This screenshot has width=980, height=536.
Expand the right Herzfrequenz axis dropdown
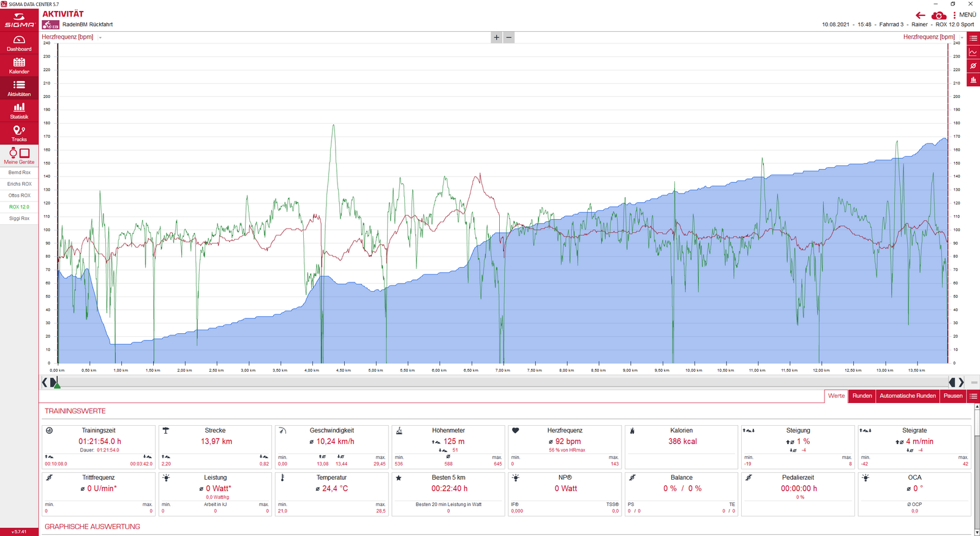[x=961, y=37]
